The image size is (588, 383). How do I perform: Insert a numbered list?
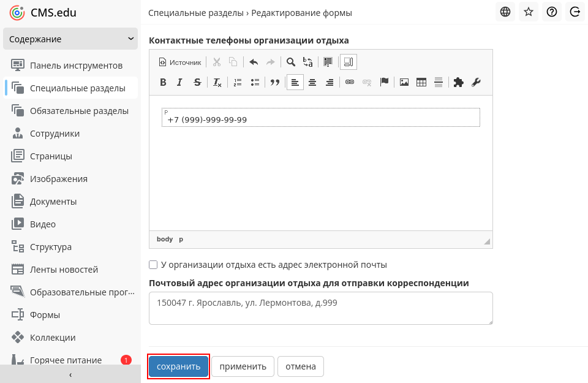tap(238, 83)
